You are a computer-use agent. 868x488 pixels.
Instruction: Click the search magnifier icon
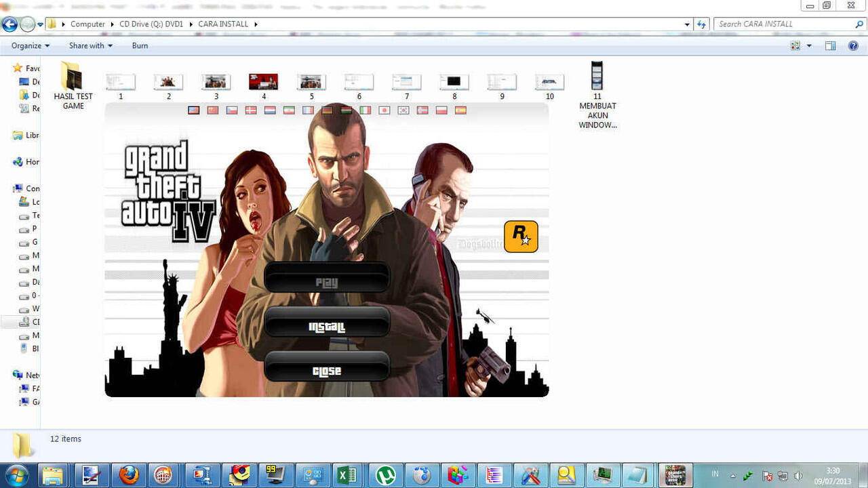click(859, 24)
